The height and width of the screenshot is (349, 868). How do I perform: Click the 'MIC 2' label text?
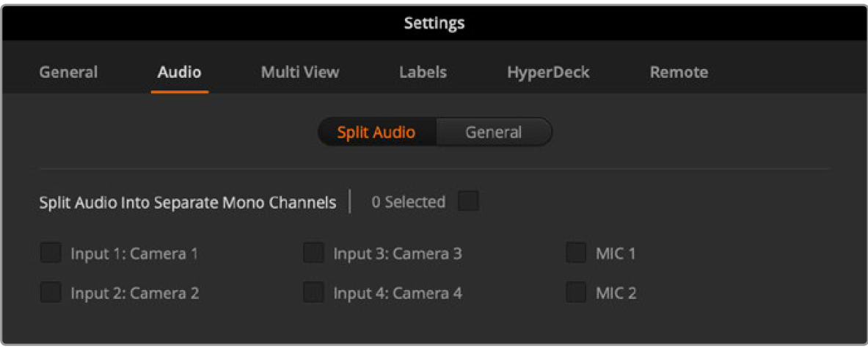(x=616, y=294)
